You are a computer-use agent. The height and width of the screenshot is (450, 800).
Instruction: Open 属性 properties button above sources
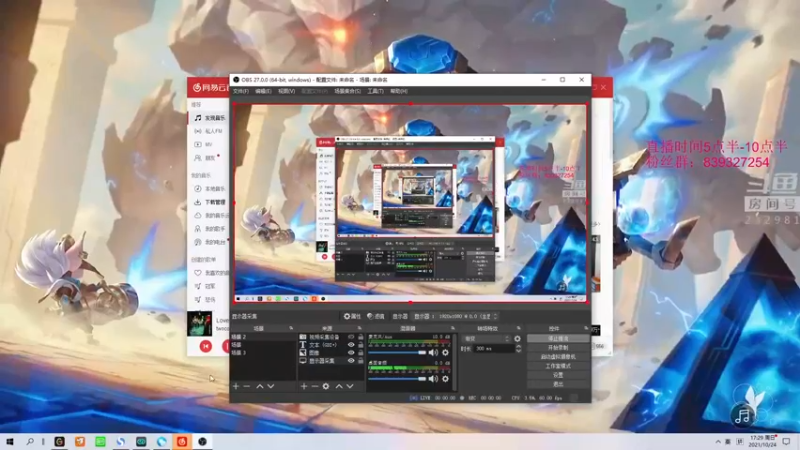point(352,316)
